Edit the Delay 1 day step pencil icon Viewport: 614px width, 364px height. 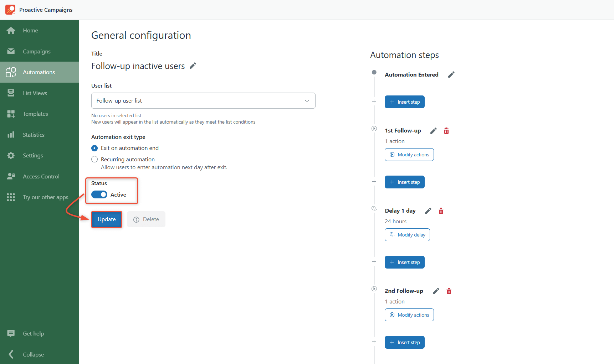click(428, 211)
